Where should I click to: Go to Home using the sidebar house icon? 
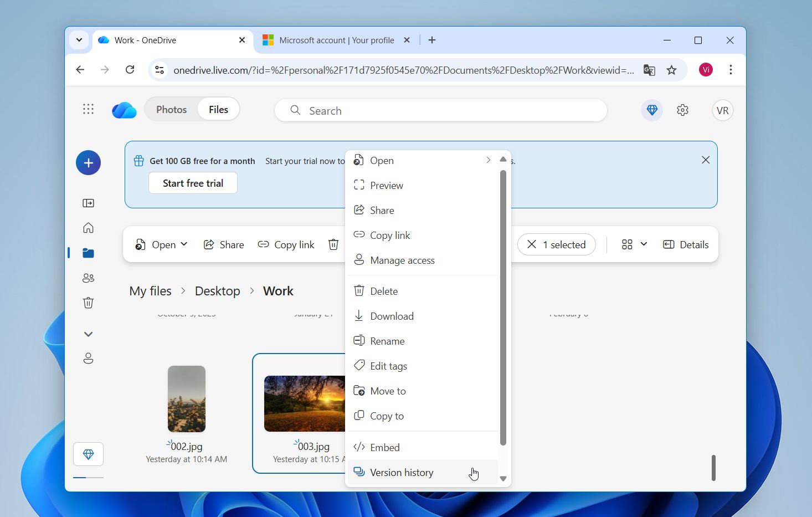[88, 228]
